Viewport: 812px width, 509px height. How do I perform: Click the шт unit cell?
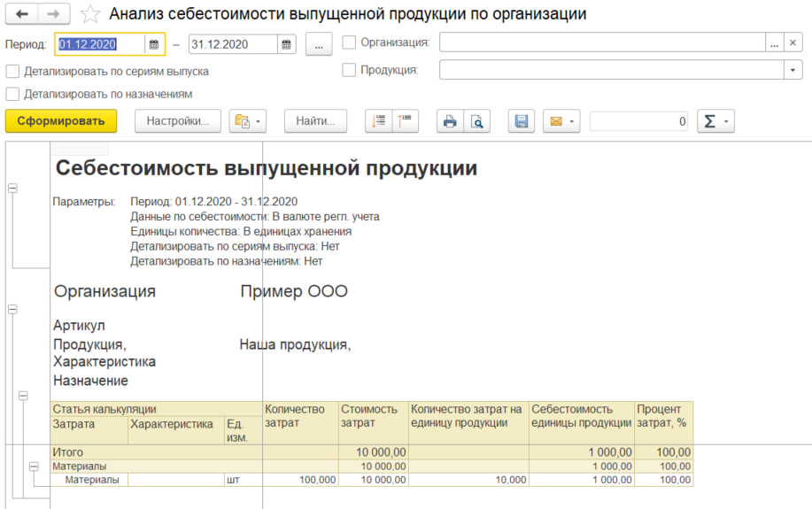[x=244, y=480]
